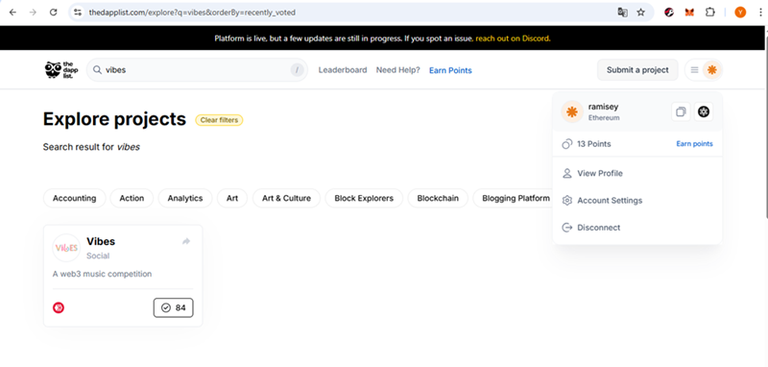Open the Vibes project title
The height and width of the screenshot is (367, 768).
pos(101,241)
